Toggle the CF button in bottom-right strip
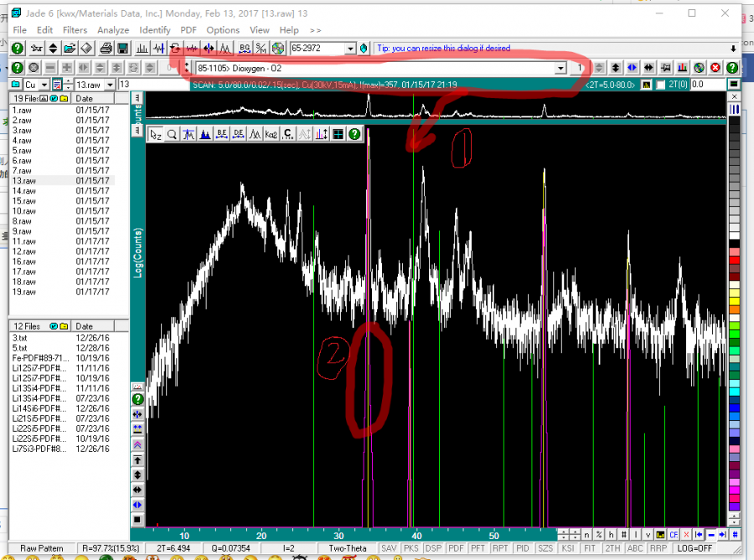 click(674, 535)
